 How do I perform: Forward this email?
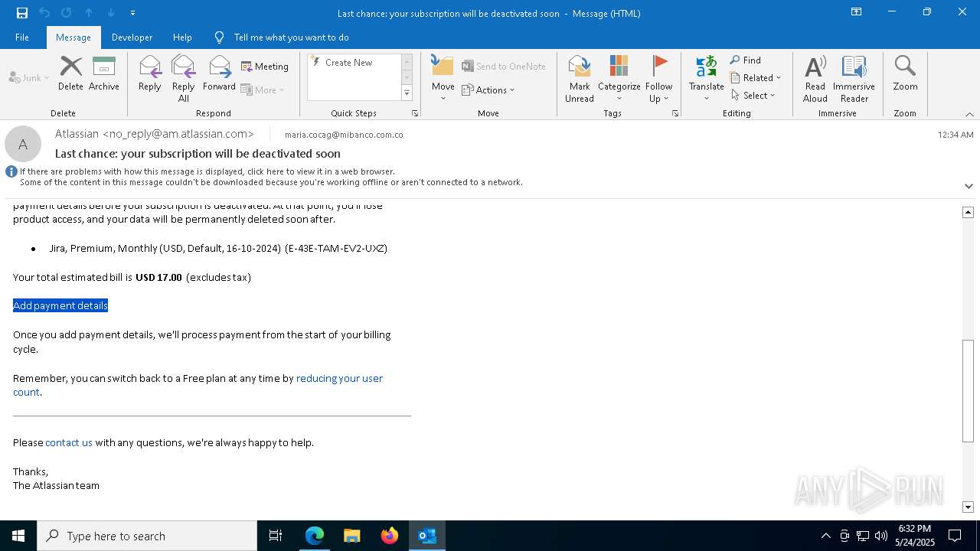[x=219, y=73]
